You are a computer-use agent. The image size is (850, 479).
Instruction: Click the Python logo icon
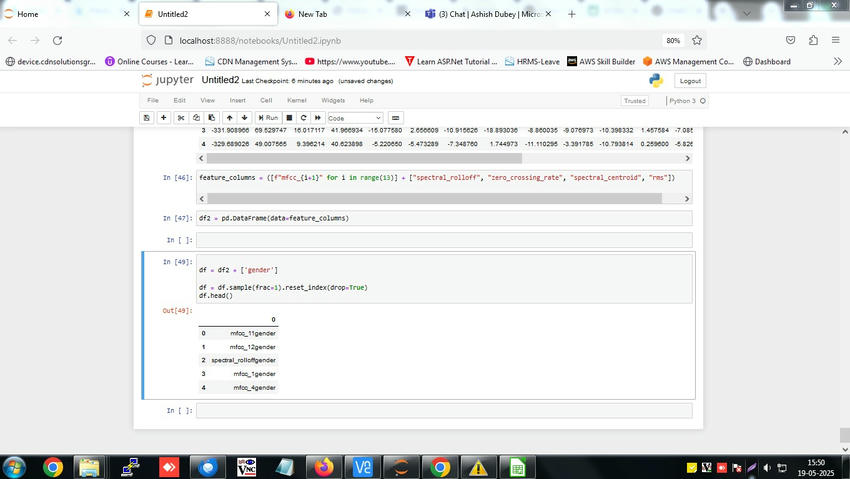[x=656, y=81]
